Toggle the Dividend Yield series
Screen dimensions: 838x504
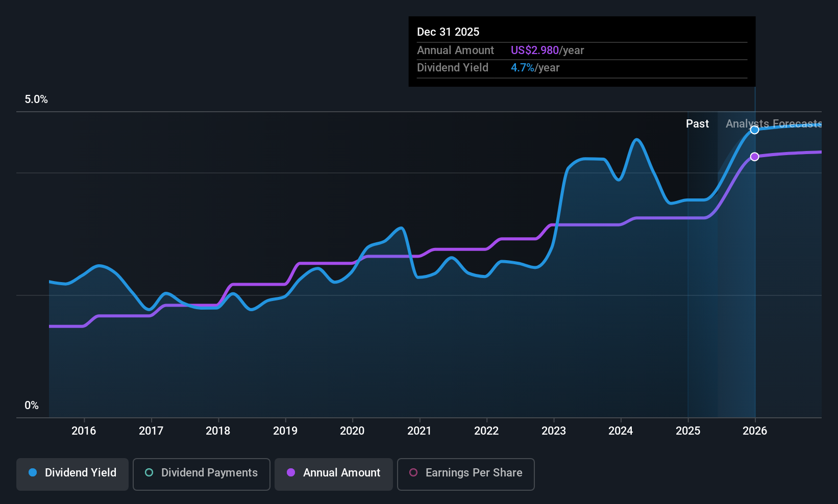point(72,474)
